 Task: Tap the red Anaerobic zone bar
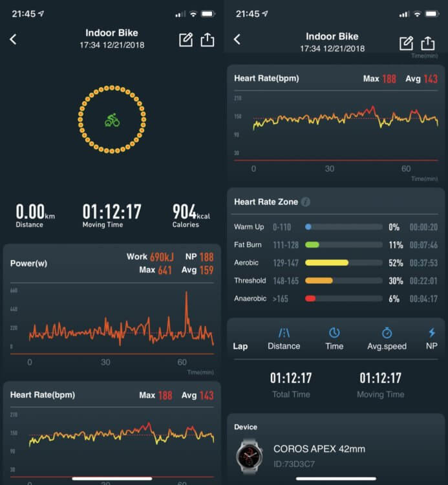(310, 298)
